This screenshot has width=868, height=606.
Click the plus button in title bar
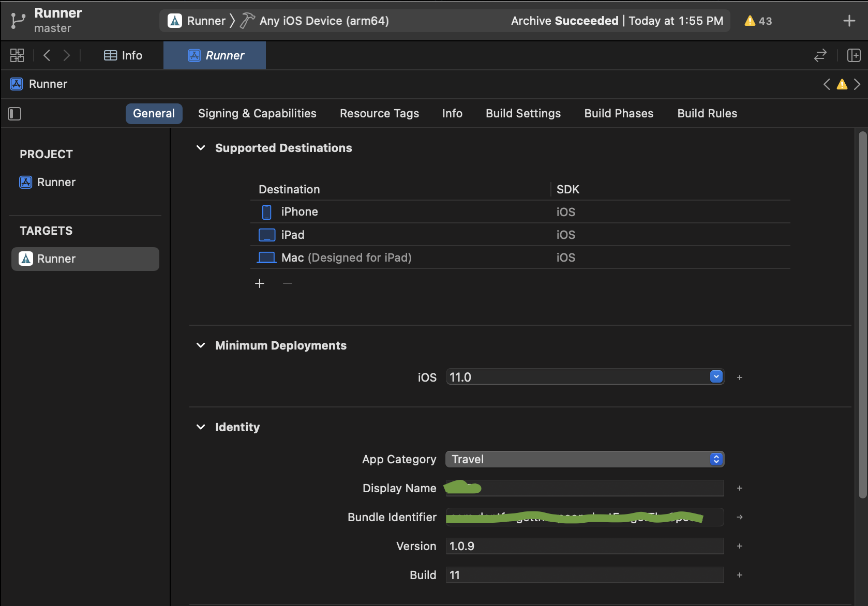coord(849,21)
